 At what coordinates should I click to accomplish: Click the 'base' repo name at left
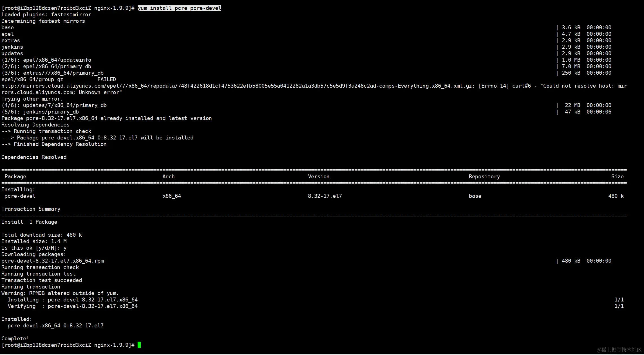pyautogui.click(x=8, y=28)
